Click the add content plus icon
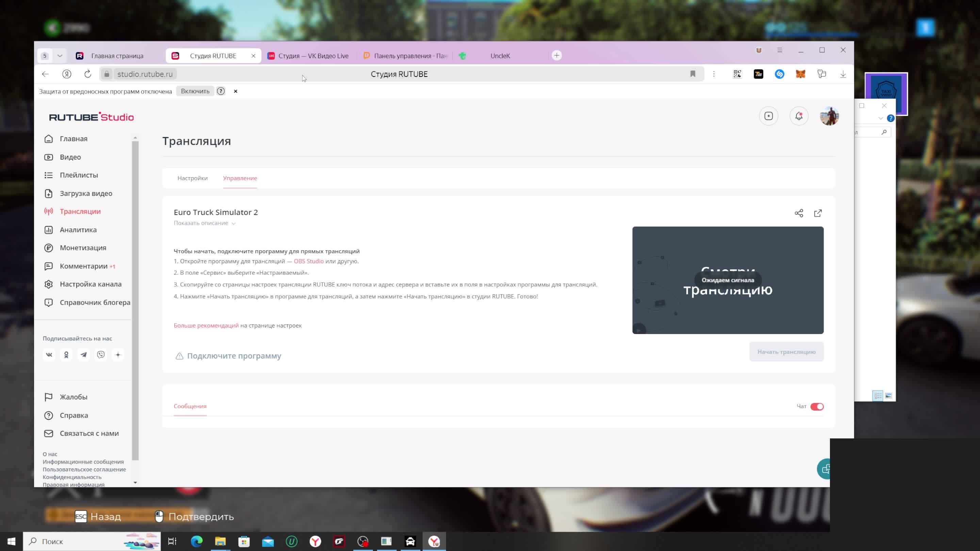The height and width of the screenshot is (551, 980). tap(768, 116)
